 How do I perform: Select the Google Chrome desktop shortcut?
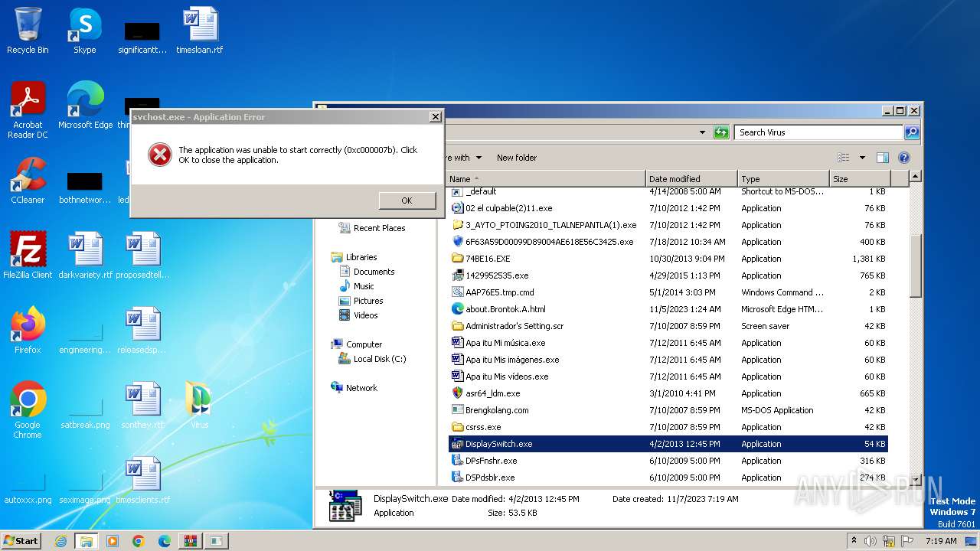coord(28,410)
